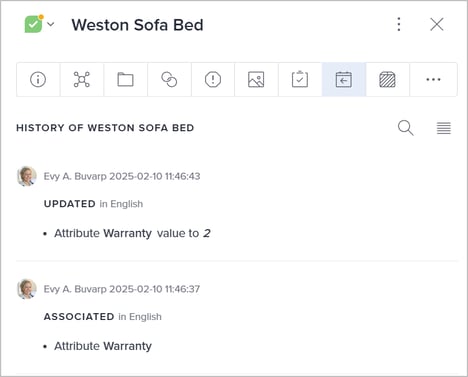Image resolution: width=468 pixels, height=377 pixels.
Task: Show the exclamation warnings tab
Action: pyautogui.click(x=213, y=80)
